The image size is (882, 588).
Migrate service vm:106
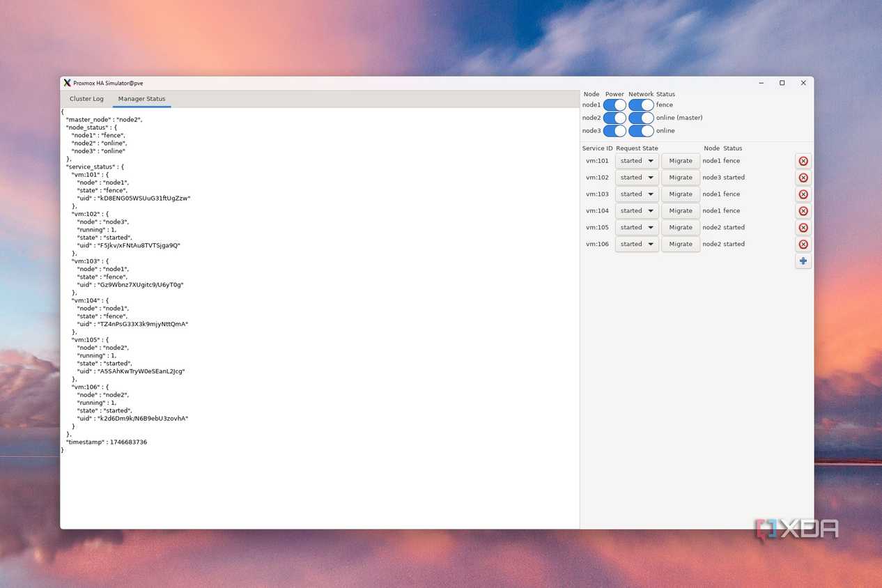pyautogui.click(x=681, y=245)
